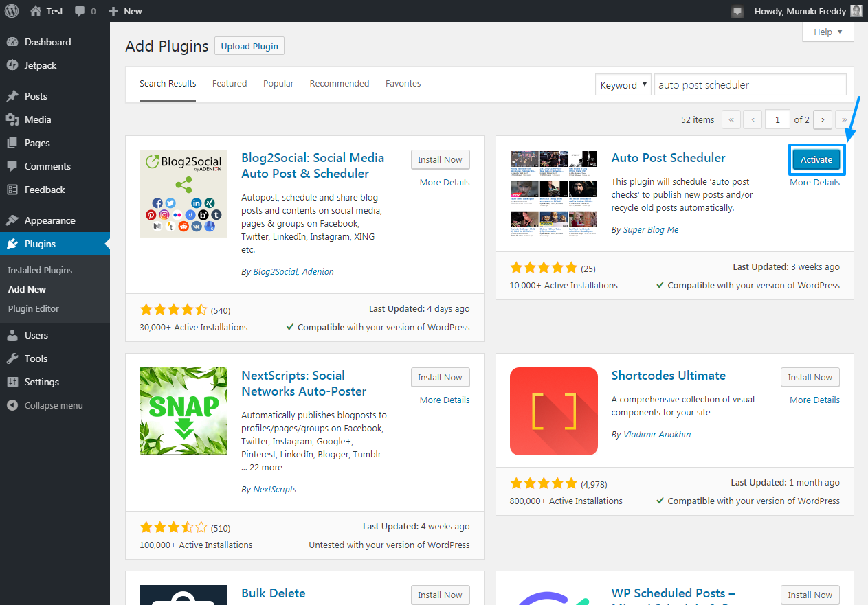The image size is (868, 605).
Task: Open Super Blog Me author link
Action: (x=651, y=229)
